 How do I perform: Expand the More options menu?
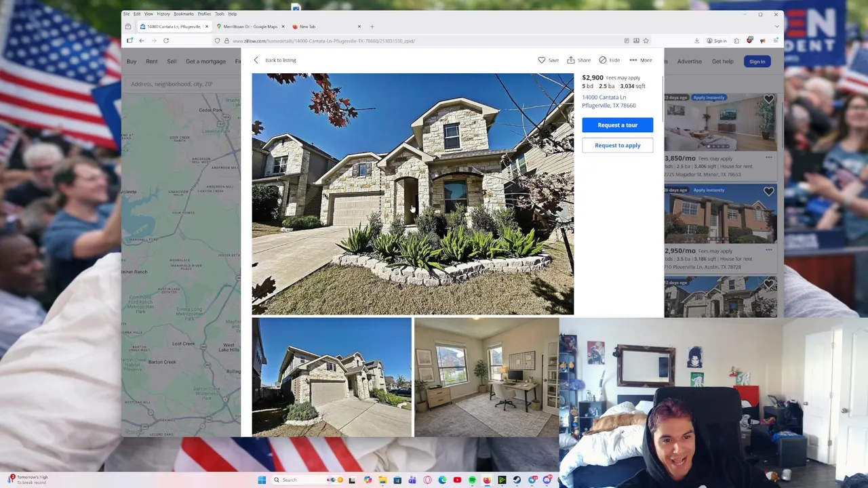point(640,60)
